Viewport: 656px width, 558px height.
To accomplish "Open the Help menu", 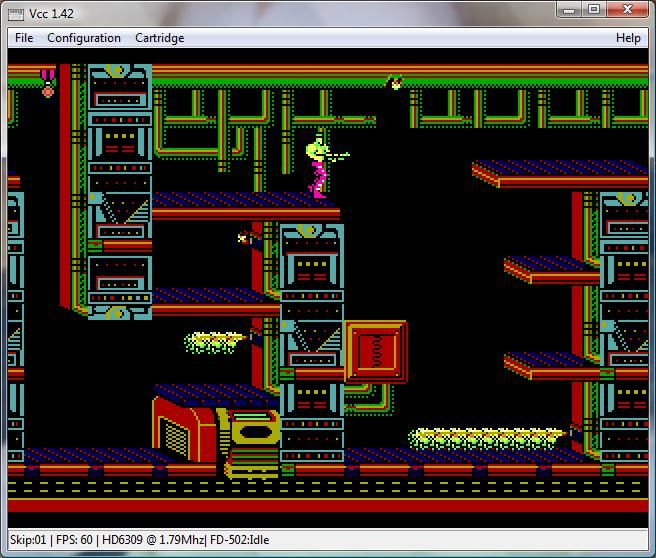I will (x=628, y=38).
